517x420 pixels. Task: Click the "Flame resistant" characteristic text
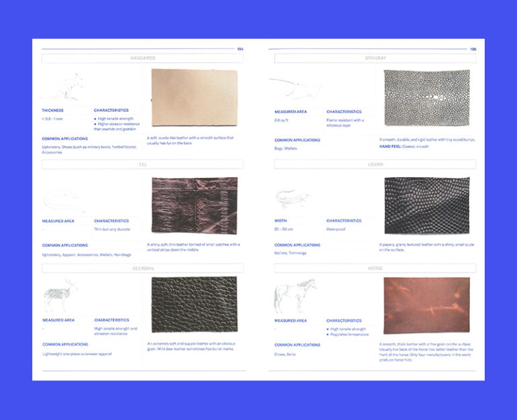(x=345, y=123)
